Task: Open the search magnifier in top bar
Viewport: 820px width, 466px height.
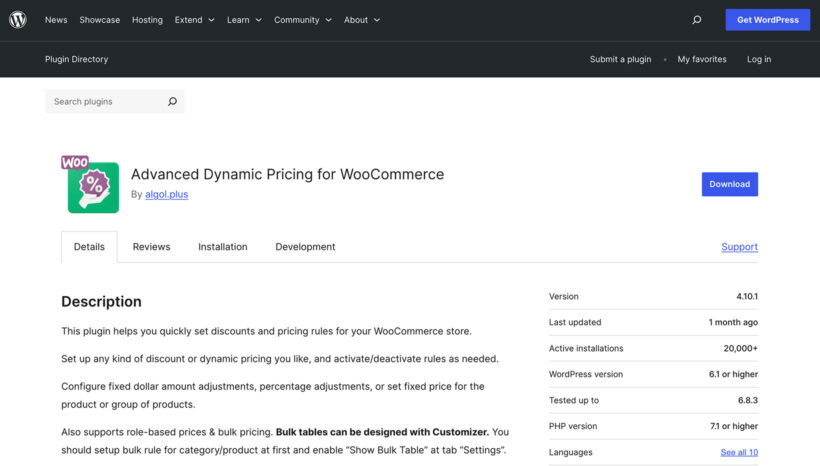Action: point(697,20)
